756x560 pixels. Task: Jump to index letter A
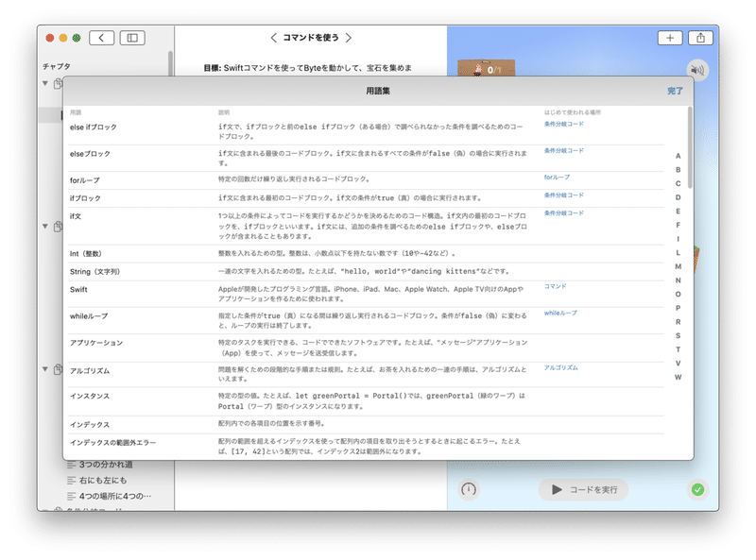point(678,156)
